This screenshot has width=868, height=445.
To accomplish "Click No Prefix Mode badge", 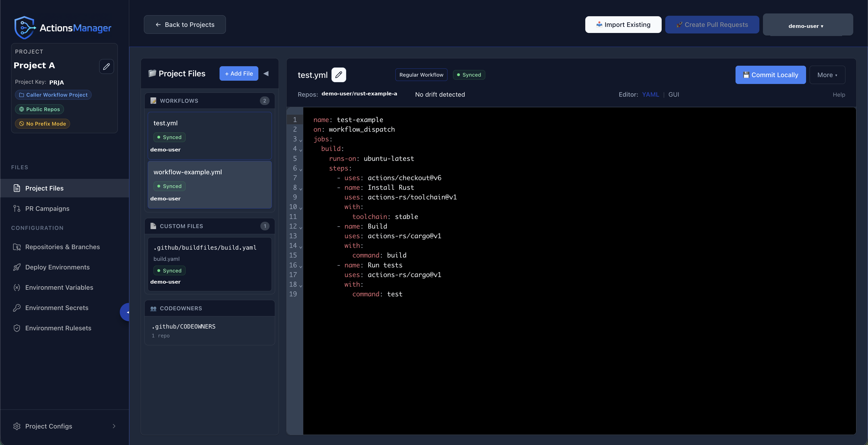I will pos(42,124).
